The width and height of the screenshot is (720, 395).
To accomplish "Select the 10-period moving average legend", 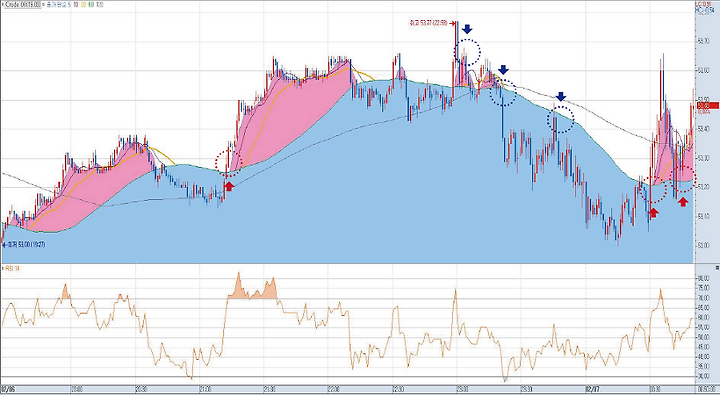I will click(x=76, y=5).
